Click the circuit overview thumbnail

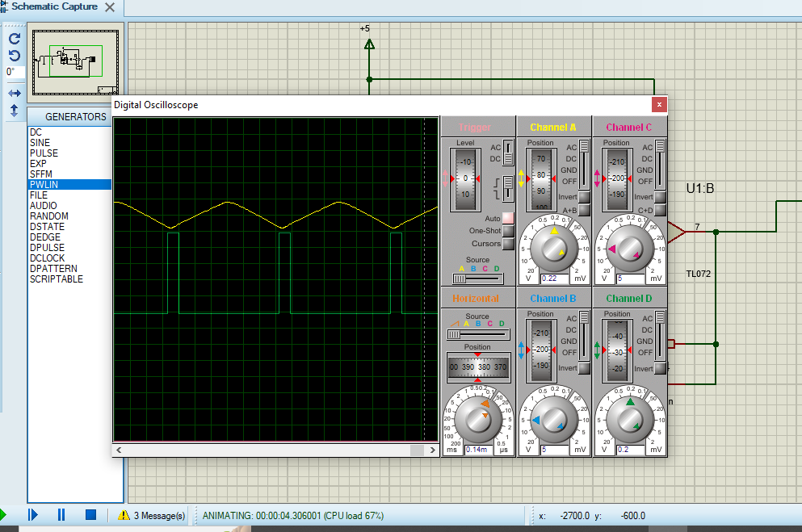(75, 62)
